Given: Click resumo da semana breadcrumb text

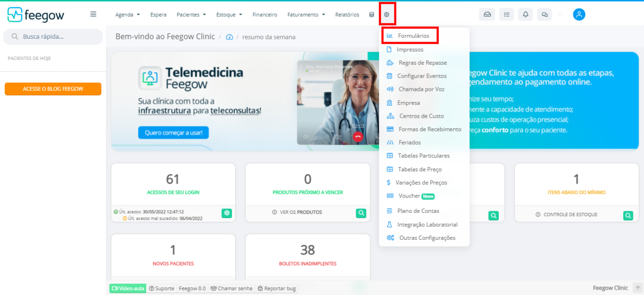Looking at the screenshot, I should (x=269, y=37).
